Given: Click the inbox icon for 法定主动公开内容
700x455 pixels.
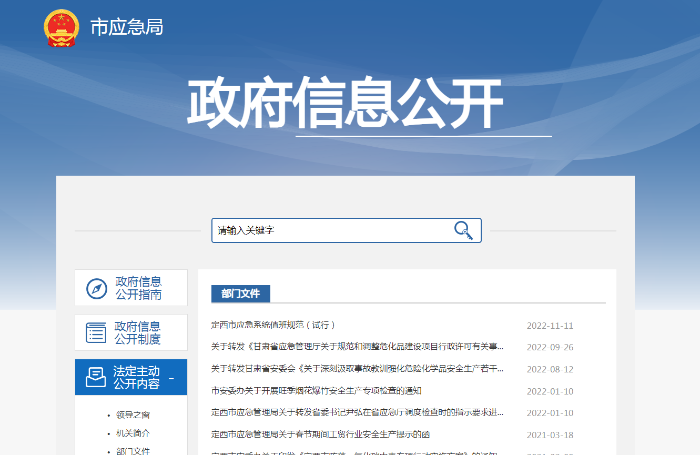Looking at the screenshot, I should pyautogui.click(x=96, y=377).
